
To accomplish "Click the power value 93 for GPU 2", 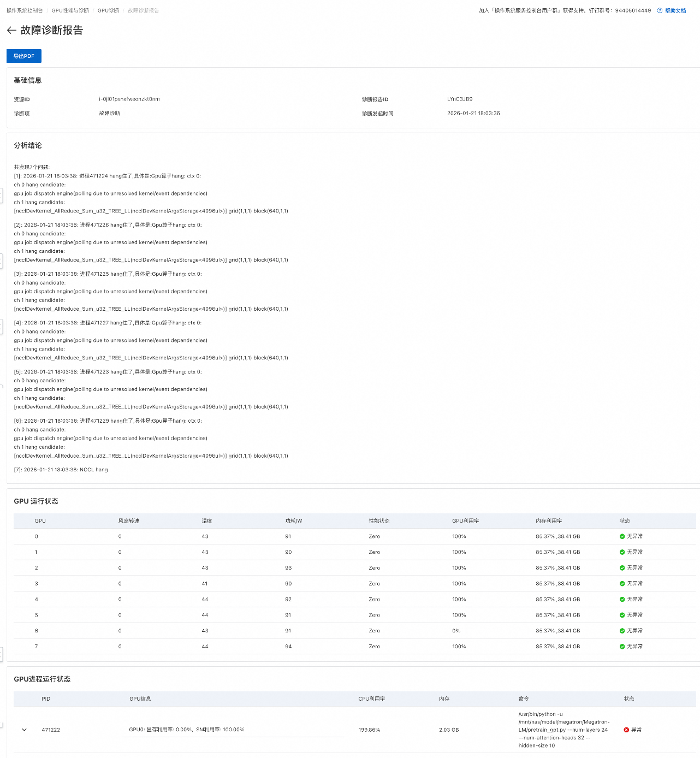I will [x=288, y=568].
